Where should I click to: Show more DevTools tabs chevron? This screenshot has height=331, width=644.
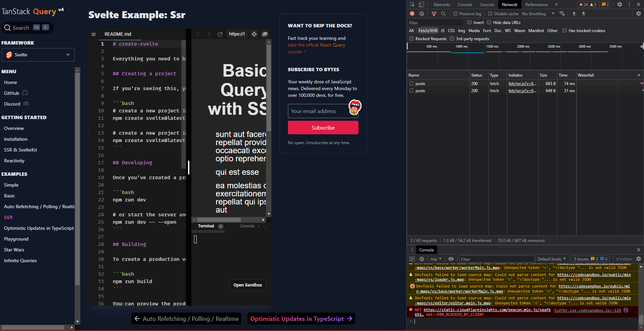(556, 4)
